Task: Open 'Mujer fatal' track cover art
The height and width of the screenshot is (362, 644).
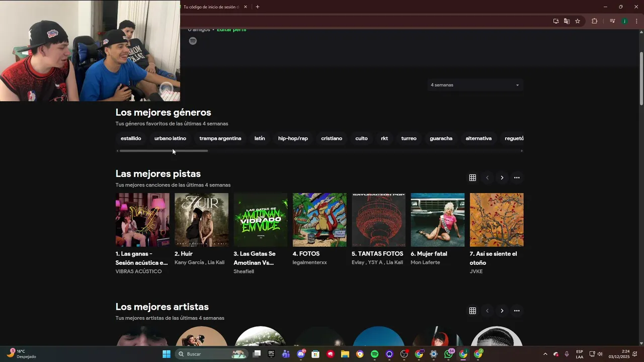Action: (x=438, y=220)
